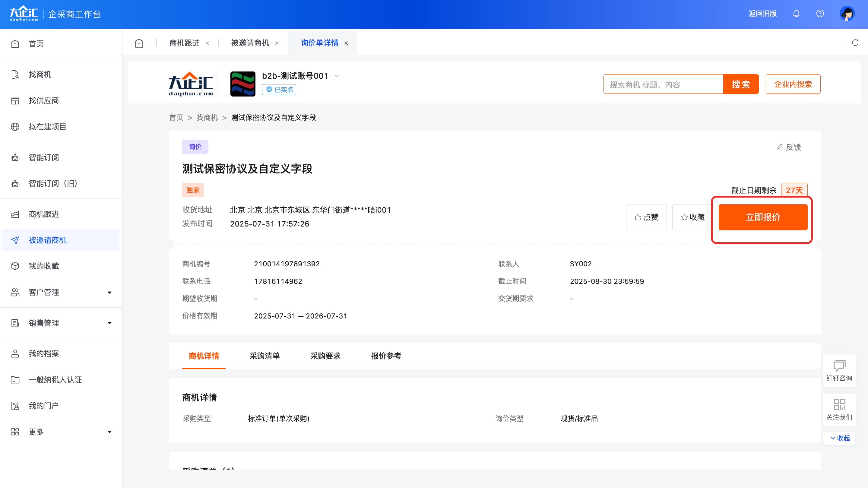Click orange 搜索 button
868x488 pixels.
pos(741,84)
